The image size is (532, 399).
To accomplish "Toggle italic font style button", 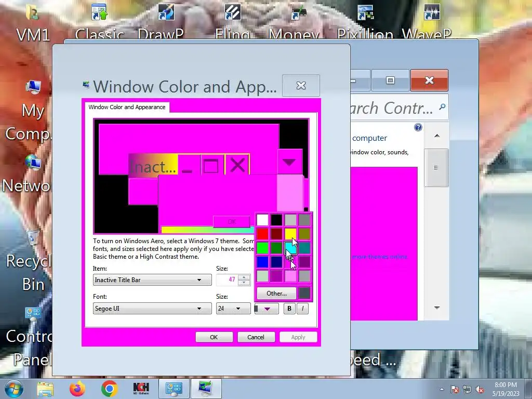I will (x=303, y=309).
